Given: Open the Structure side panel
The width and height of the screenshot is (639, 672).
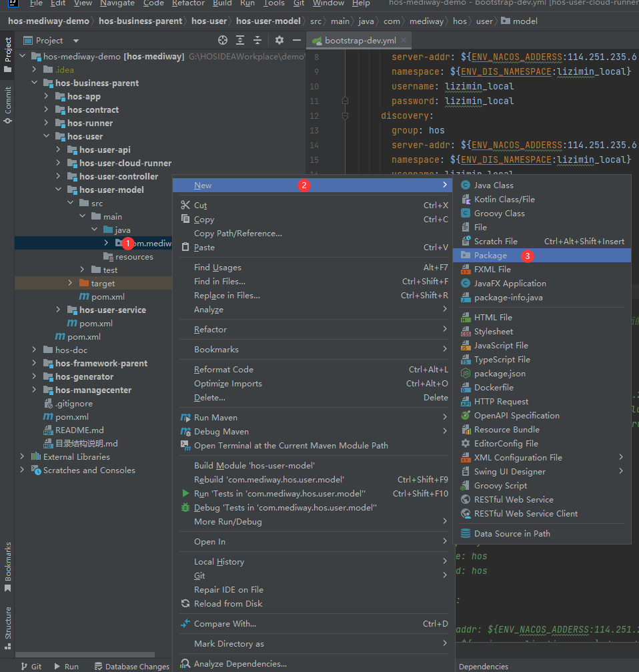Looking at the screenshot, I should click(8, 627).
